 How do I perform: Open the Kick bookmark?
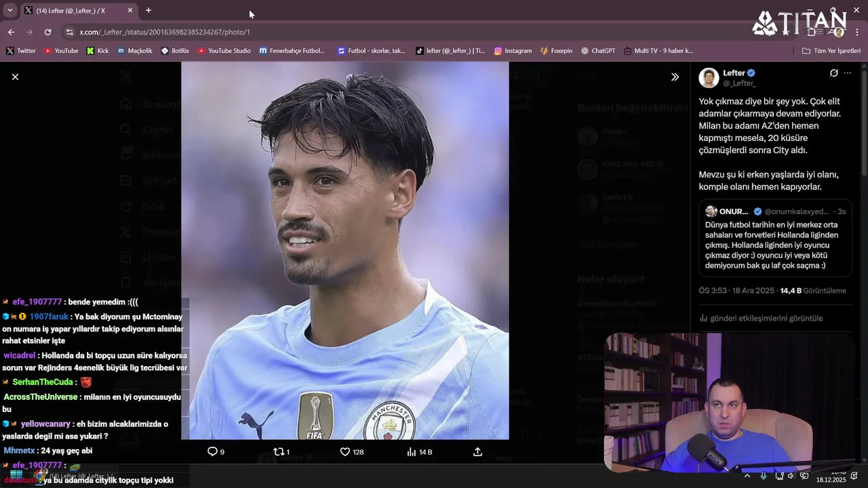(98, 51)
